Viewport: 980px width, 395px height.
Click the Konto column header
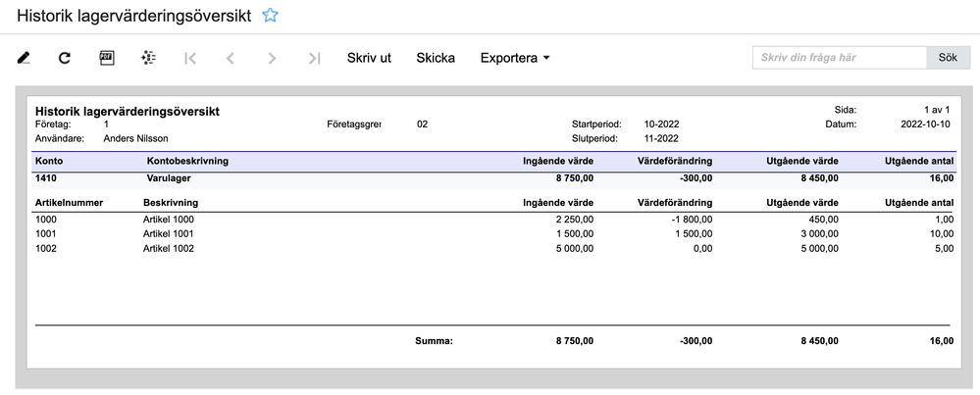click(50, 160)
